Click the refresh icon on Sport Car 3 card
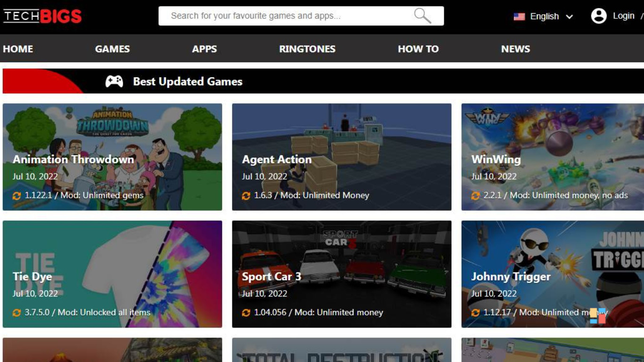The width and height of the screenshot is (644, 362). pos(246,312)
